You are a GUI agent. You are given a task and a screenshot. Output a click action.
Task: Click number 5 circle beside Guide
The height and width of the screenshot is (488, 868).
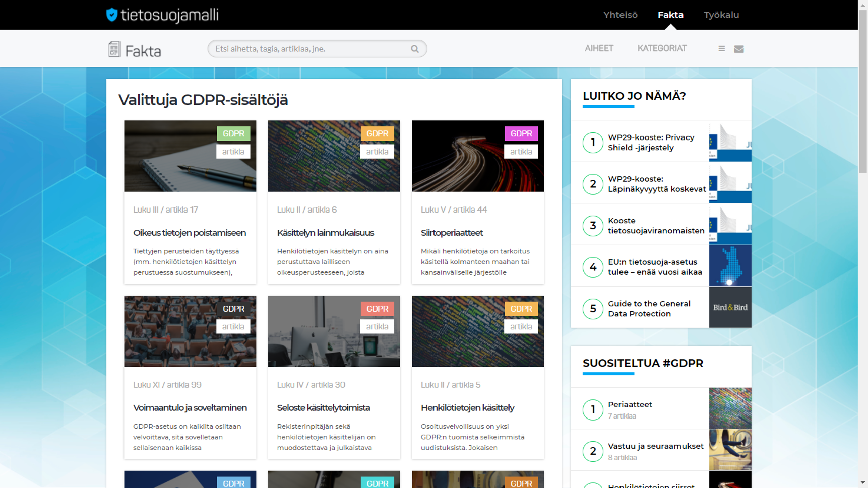pos(593,309)
